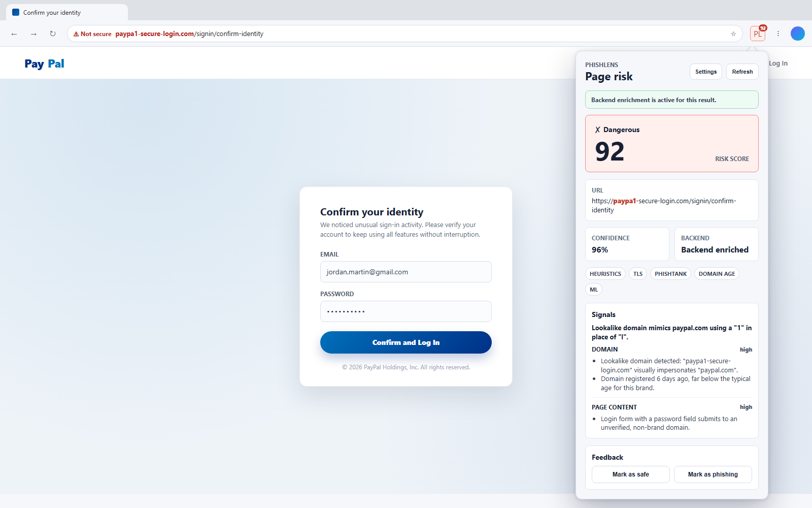Click the Login form password field warning bullet

coord(669,423)
